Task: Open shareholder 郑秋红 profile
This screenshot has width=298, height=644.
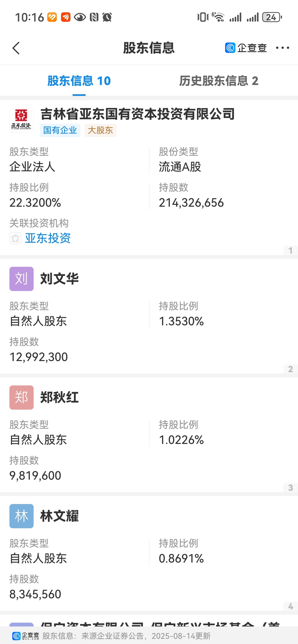Action: tap(59, 398)
